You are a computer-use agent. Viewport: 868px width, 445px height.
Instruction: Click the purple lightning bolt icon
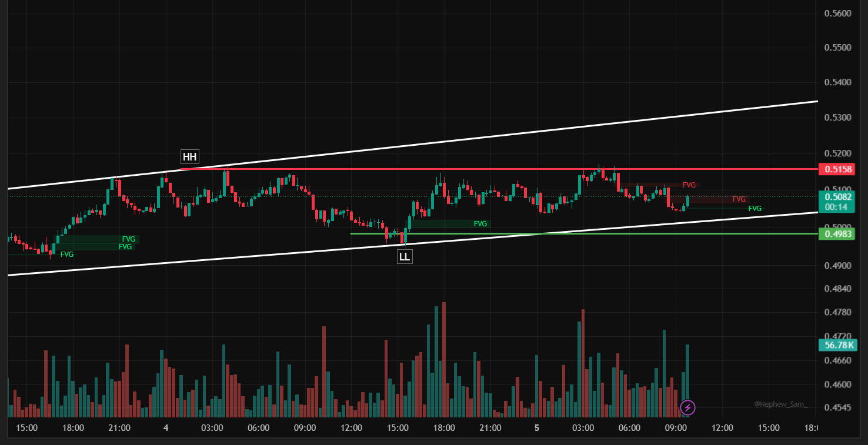pyautogui.click(x=688, y=407)
